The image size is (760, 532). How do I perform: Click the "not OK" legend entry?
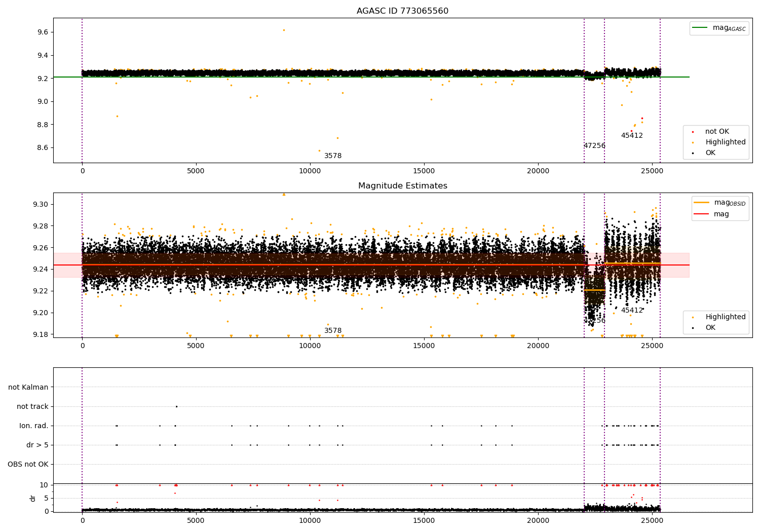tap(717, 132)
